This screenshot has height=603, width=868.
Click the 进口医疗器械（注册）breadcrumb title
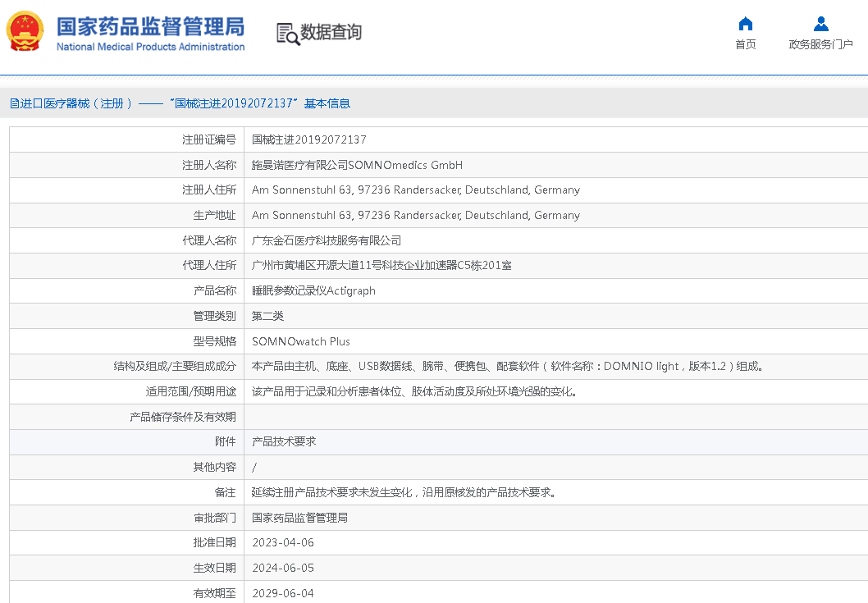pyautogui.click(x=77, y=103)
